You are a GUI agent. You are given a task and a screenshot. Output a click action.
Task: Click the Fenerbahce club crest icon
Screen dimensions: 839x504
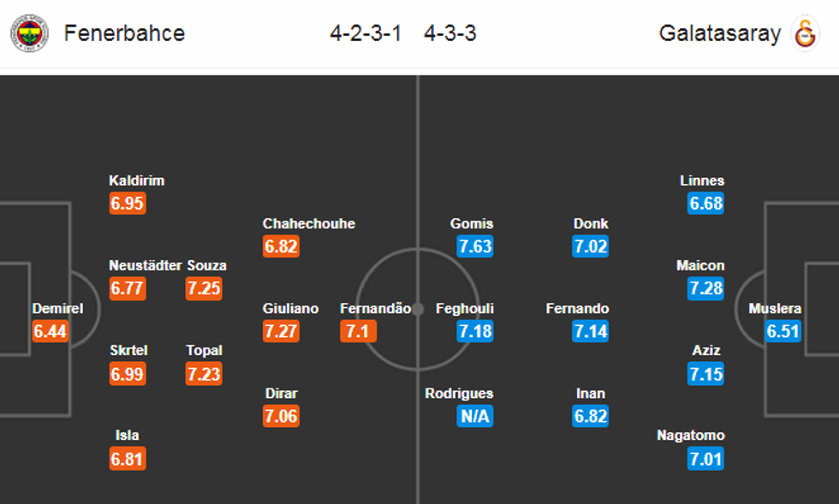coord(29,33)
